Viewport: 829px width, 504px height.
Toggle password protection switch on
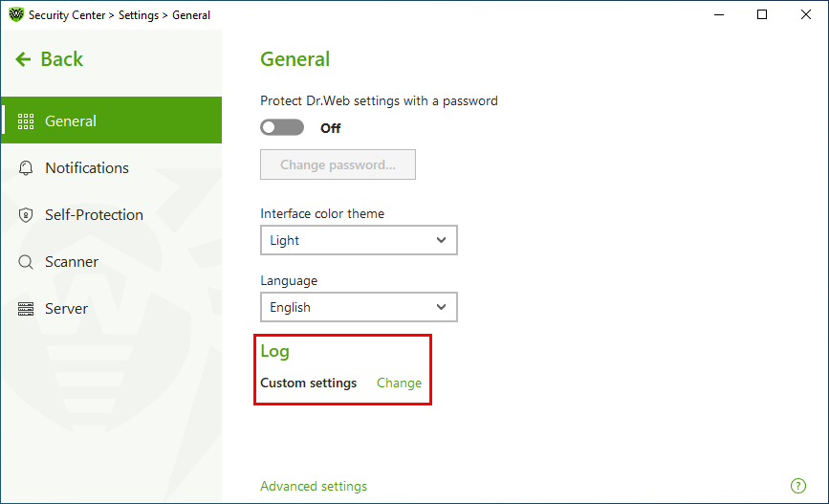click(282, 127)
